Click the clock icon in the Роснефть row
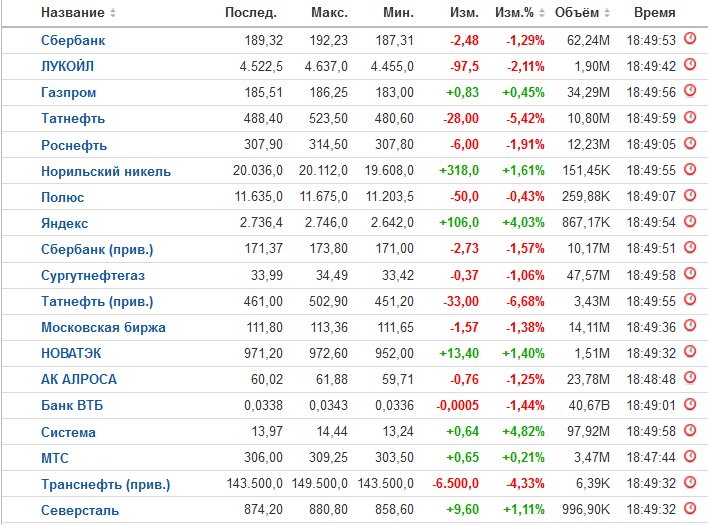The height and width of the screenshot is (525, 708). pyautogui.click(x=690, y=143)
